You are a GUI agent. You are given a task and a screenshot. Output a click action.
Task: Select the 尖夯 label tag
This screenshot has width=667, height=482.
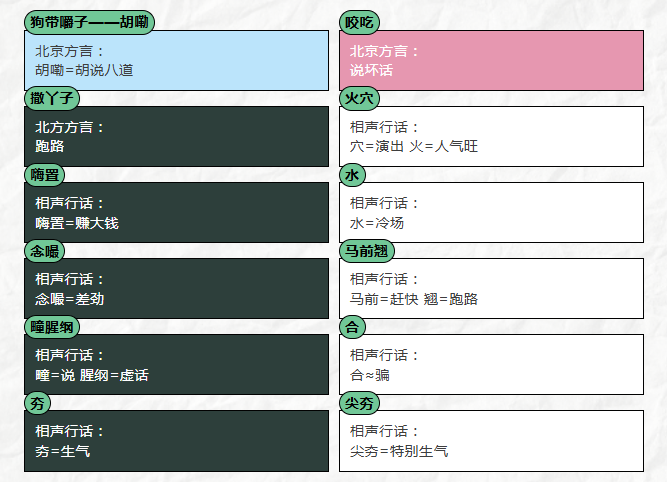pyautogui.click(x=359, y=403)
